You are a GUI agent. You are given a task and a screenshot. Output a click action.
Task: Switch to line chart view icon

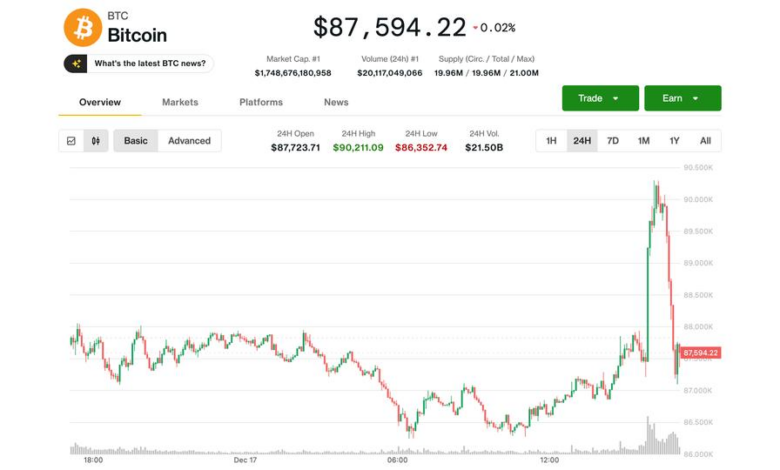[x=71, y=141]
